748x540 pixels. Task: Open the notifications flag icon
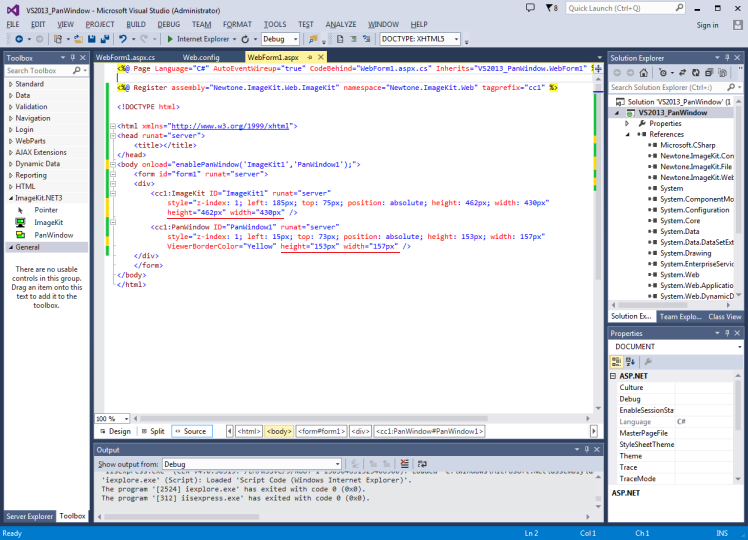[551, 8]
